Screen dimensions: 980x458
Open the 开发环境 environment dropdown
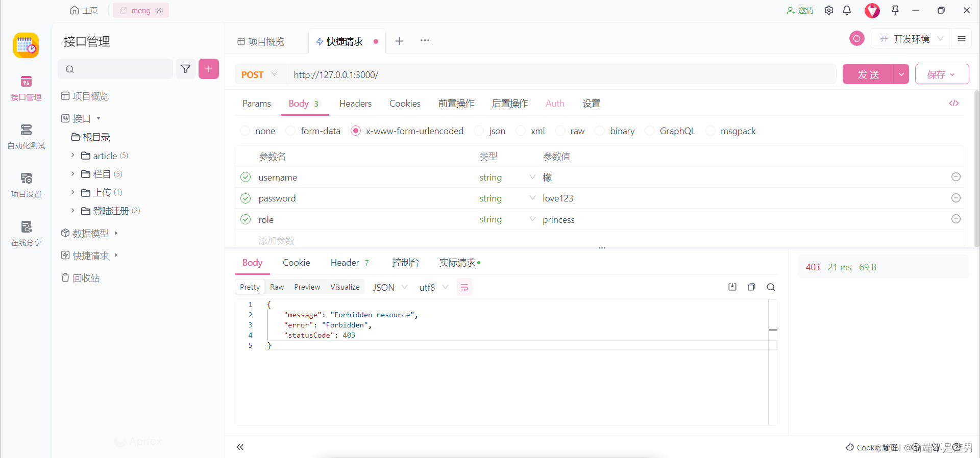(x=911, y=39)
